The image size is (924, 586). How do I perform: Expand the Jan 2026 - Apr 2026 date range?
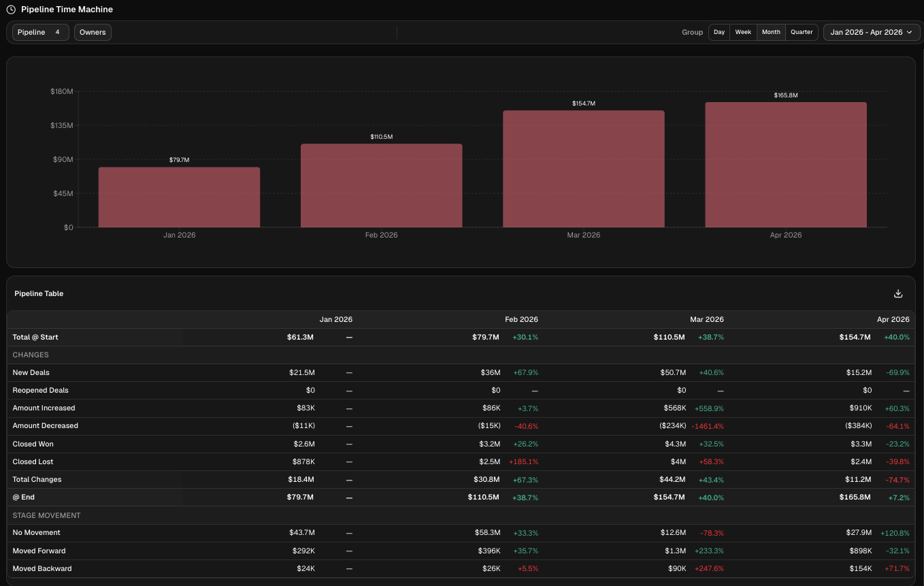click(x=871, y=32)
